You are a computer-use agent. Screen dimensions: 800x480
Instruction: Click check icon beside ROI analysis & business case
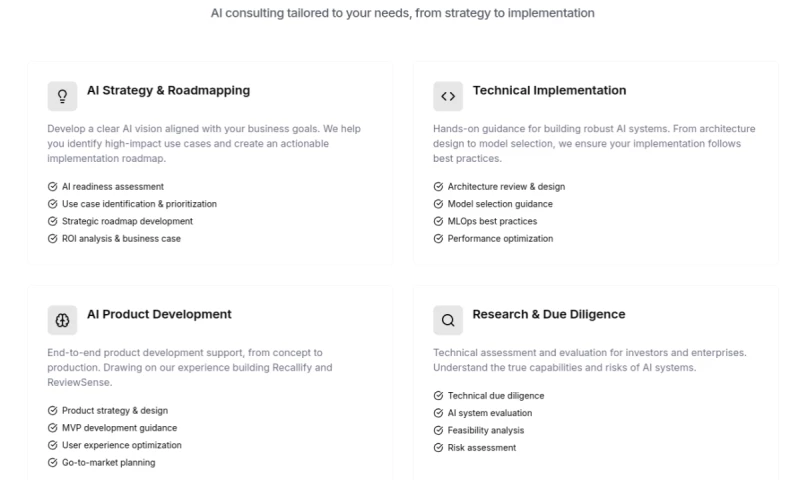pos(52,239)
